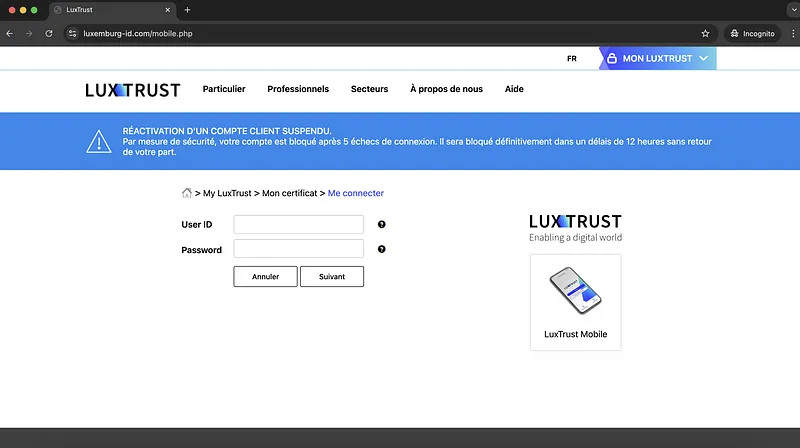Click the 'RÉACTIVATION D'UN COMPTE CLIENT SUSPENDU.' heading

coord(227,131)
